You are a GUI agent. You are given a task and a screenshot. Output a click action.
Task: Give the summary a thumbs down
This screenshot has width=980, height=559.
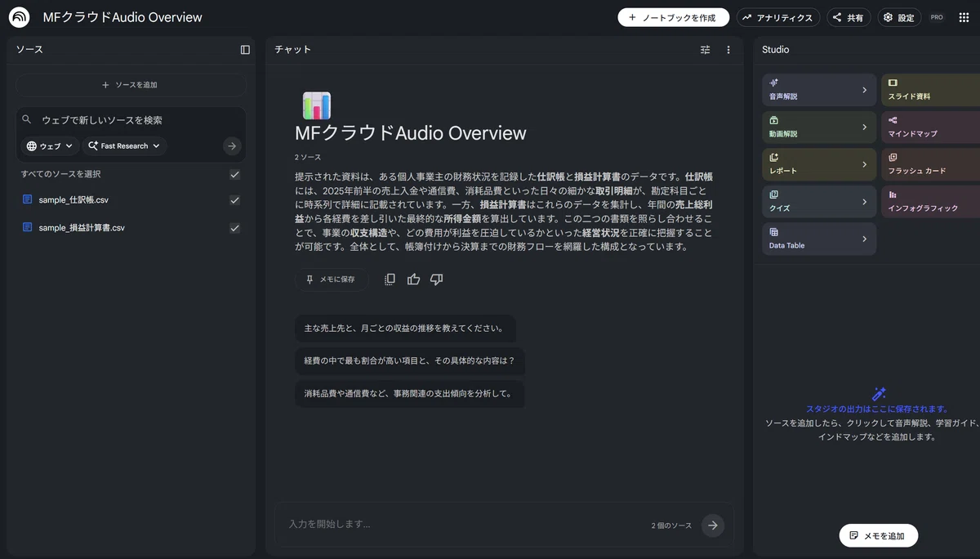[x=436, y=279]
